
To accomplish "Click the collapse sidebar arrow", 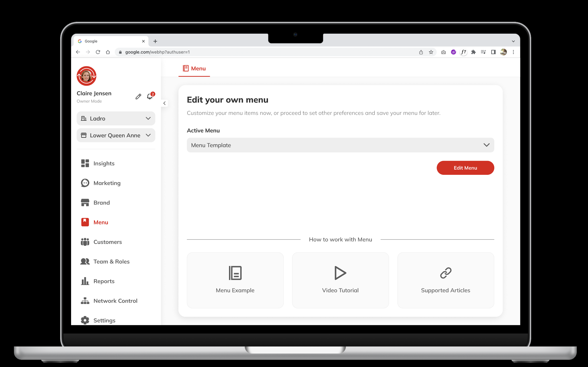I will tap(164, 104).
